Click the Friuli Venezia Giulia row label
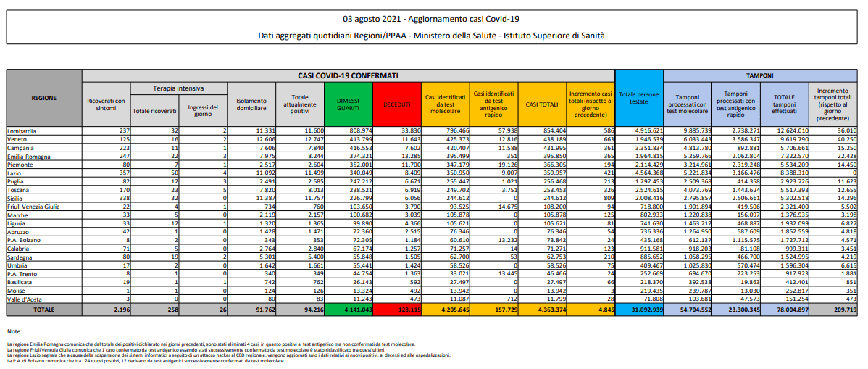Image resolution: width=868 pixels, height=369 pixels. (36, 206)
